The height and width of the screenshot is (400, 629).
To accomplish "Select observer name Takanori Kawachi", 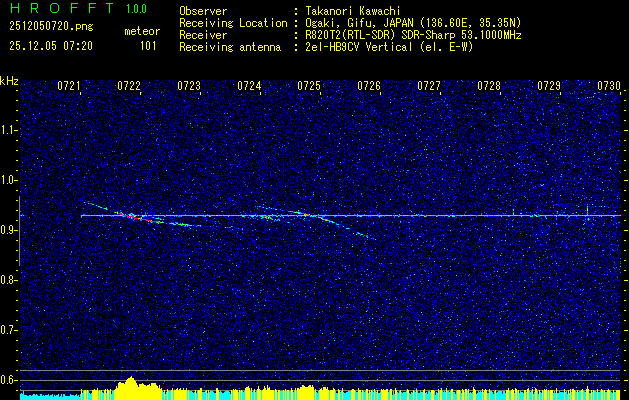I will click(x=353, y=11).
